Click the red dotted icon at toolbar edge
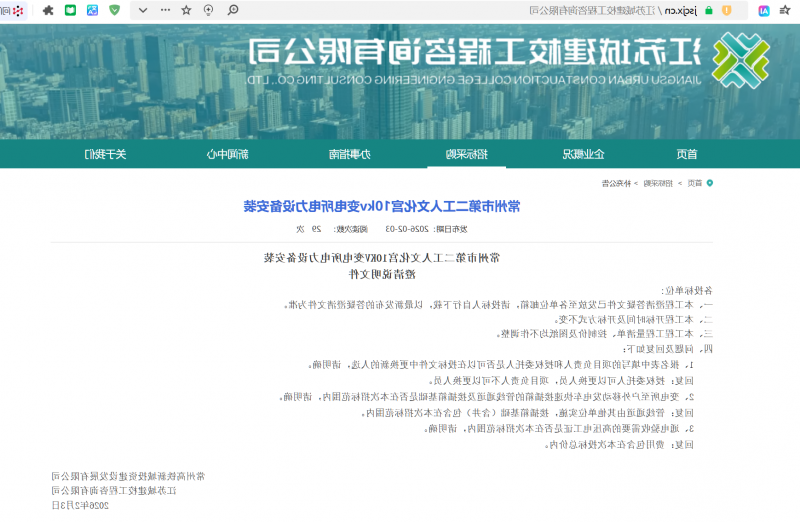800x522 pixels. pyautogui.click(x=18, y=10)
